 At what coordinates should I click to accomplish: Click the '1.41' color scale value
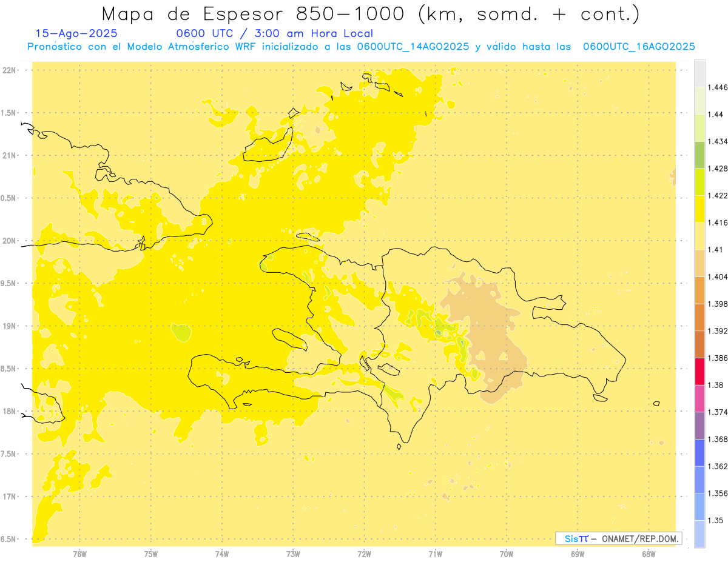click(716, 250)
